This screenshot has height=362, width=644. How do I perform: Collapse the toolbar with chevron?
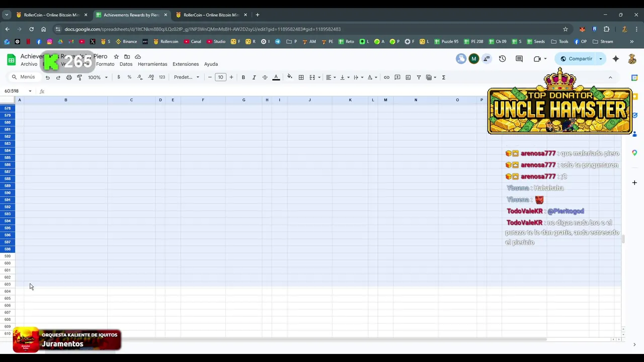(x=610, y=77)
